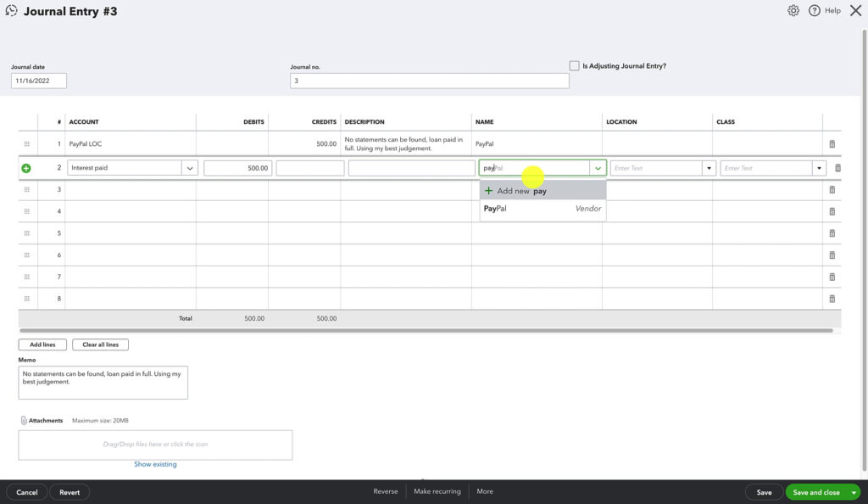Click the drag handle on line 1

coord(26,143)
